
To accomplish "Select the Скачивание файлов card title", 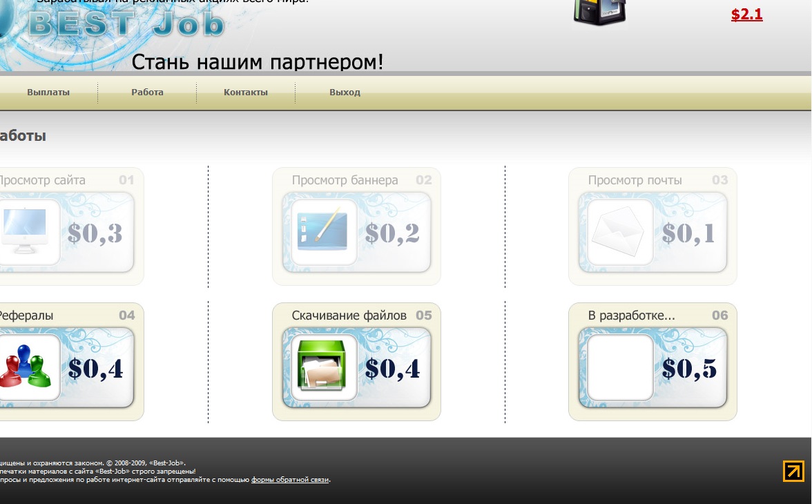I will [349, 316].
